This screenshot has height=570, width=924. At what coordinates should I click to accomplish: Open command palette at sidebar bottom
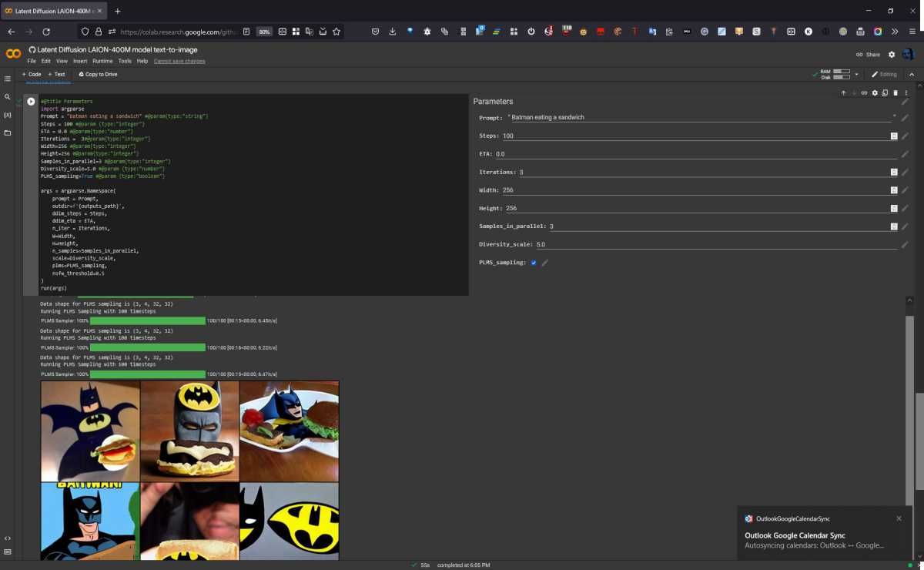(8, 552)
